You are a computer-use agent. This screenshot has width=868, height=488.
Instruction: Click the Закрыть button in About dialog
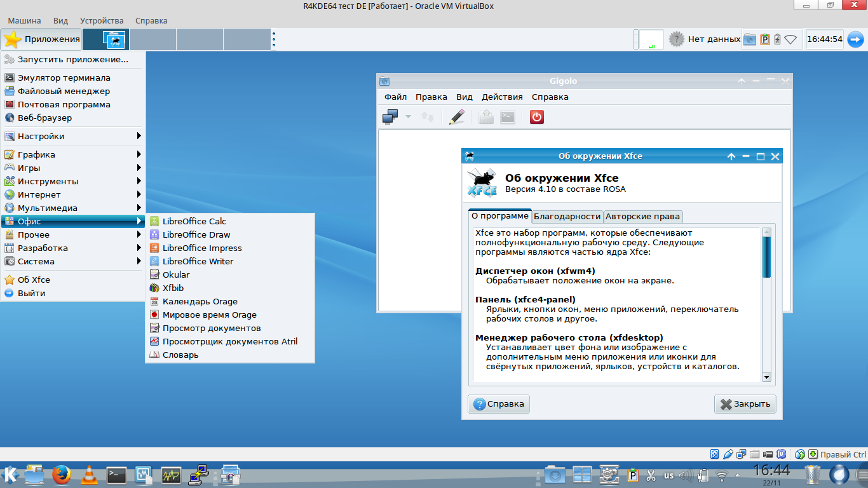click(x=745, y=403)
